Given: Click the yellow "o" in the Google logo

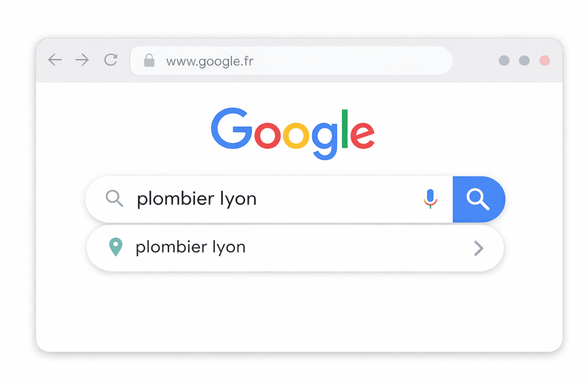Looking at the screenshot, I should pos(296,134).
